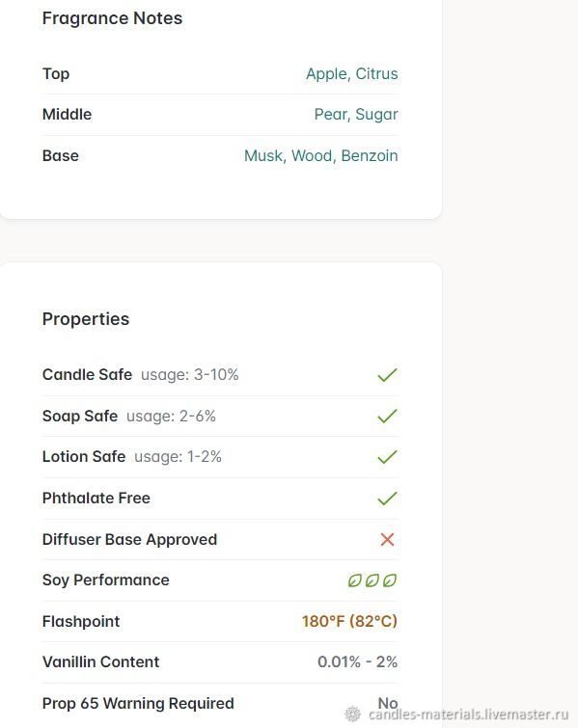Viewport: 578px width, 728px height.
Task: Open the Apple fragrance note link
Action: pos(327,74)
